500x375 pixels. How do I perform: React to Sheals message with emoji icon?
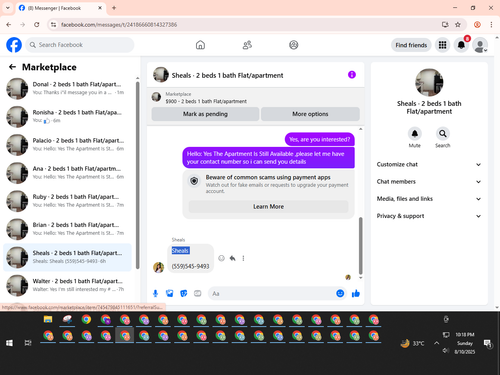[221, 258]
